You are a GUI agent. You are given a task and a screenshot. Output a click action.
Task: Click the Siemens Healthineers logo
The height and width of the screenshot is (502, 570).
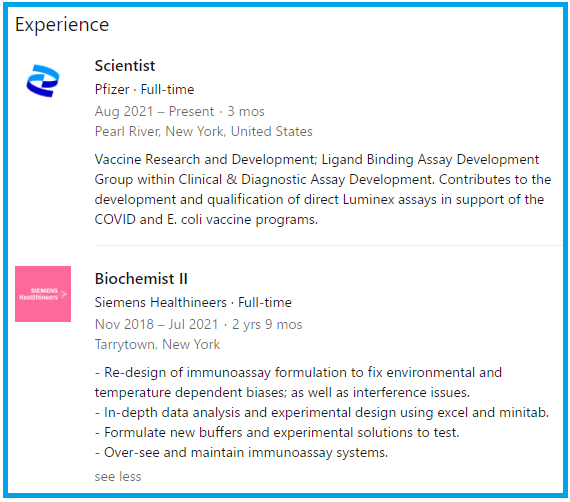pos(43,294)
